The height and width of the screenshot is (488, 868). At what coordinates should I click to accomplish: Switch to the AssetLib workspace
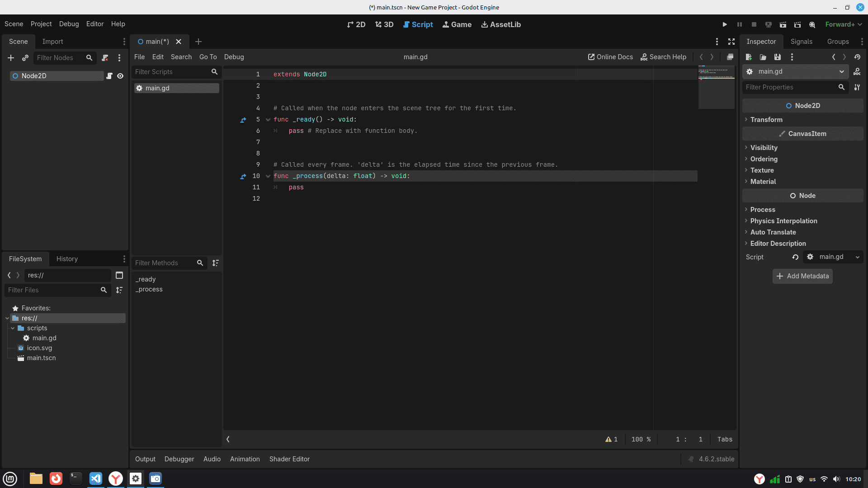coord(501,24)
